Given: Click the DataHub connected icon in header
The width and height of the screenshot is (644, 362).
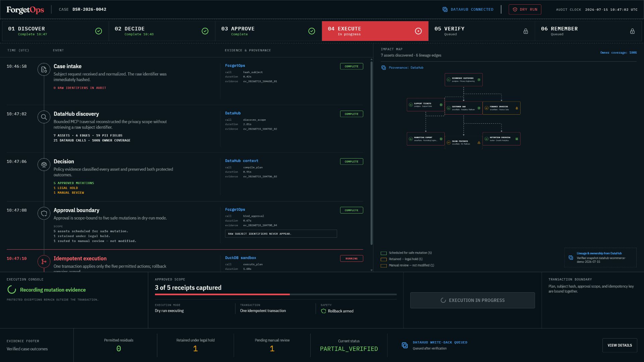Looking at the screenshot, I should pyautogui.click(x=445, y=9).
